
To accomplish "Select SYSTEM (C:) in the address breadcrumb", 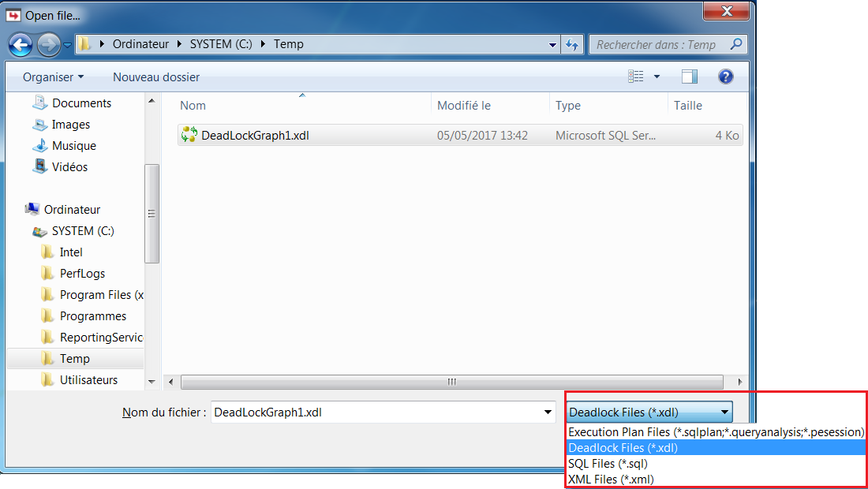I will click(x=221, y=43).
